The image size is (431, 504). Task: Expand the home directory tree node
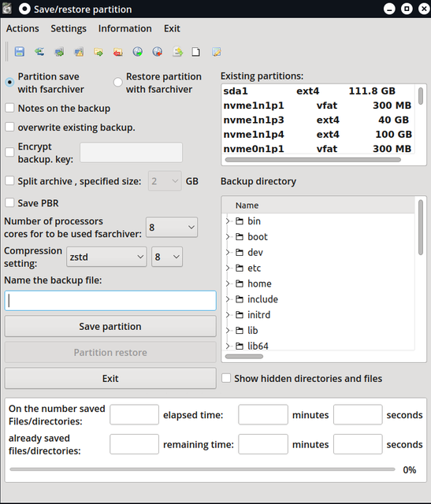(x=228, y=283)
